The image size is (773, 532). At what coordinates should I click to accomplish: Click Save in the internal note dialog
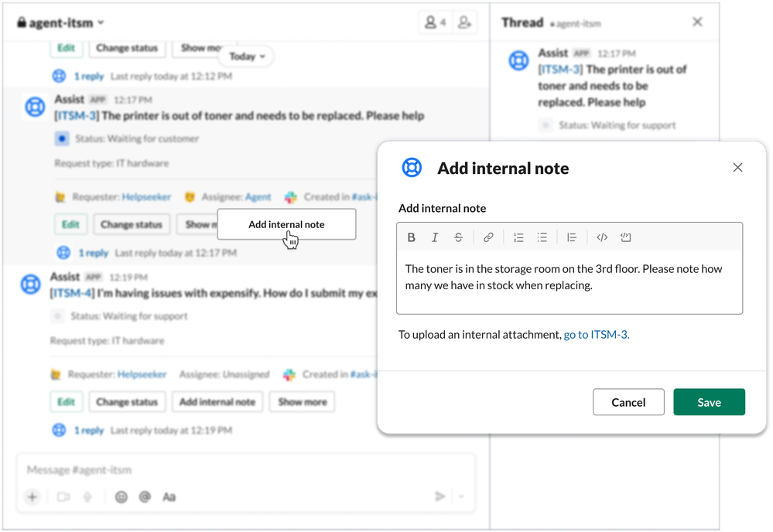(709, 402)
